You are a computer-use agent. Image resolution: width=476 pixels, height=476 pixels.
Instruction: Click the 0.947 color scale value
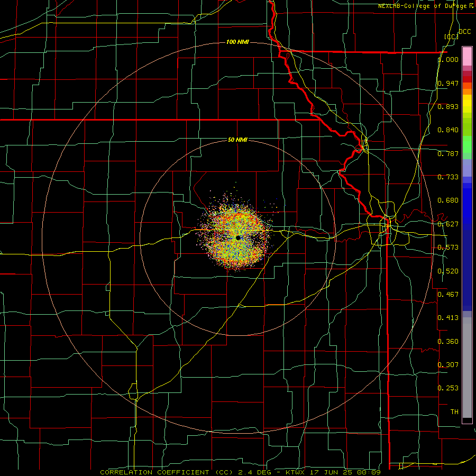(448, 83)
